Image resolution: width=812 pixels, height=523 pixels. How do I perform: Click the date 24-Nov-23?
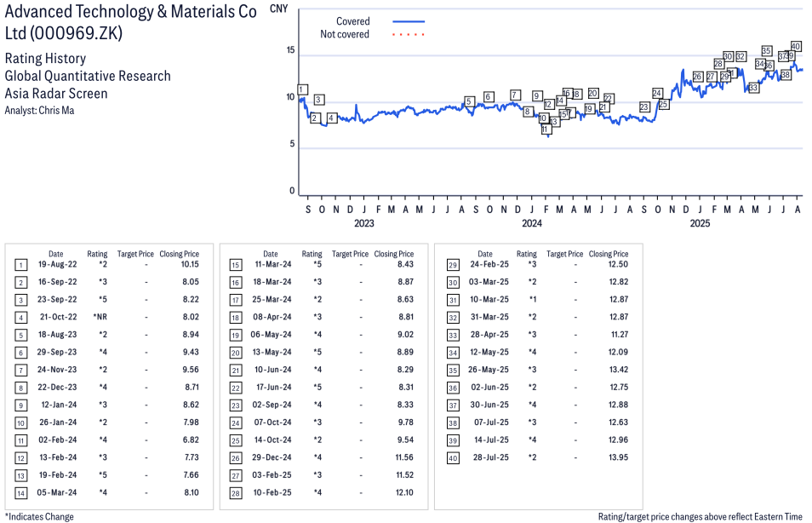pyautogui.click(x=57, y=370)
